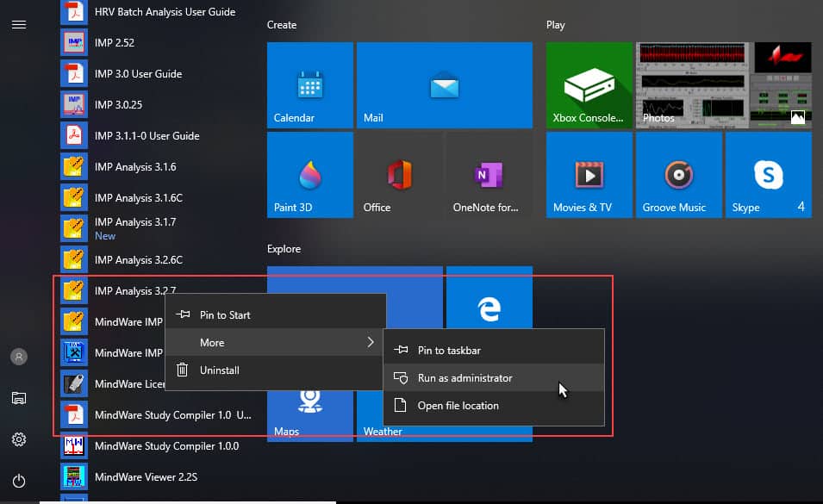Open the Paint 3D tile
This screenshot has width=823, height=504.
tap(310, 175)
